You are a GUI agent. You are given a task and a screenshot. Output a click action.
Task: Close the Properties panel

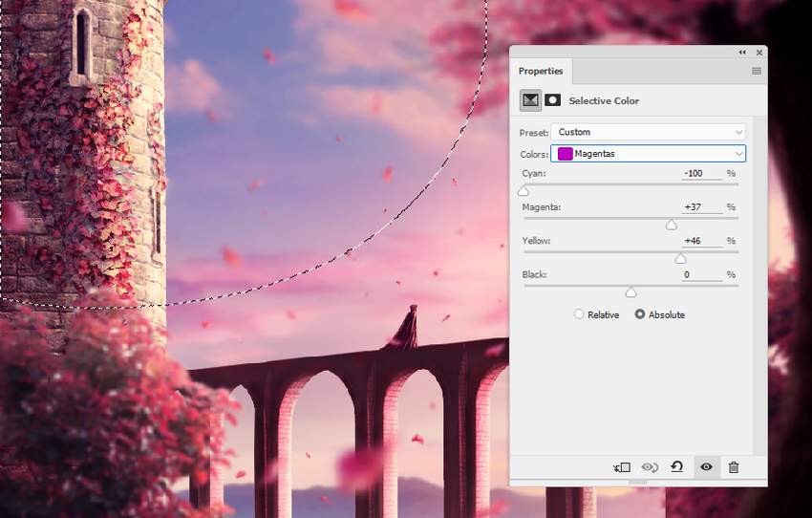(759, 53)
